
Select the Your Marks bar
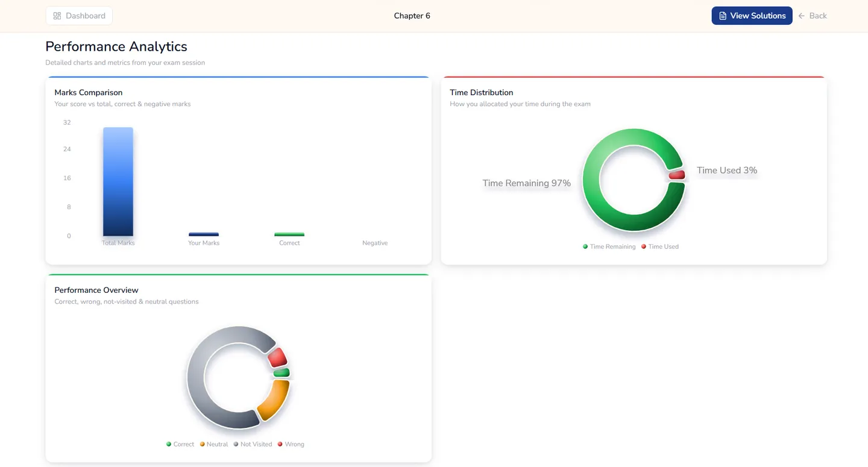click(204, 234)
